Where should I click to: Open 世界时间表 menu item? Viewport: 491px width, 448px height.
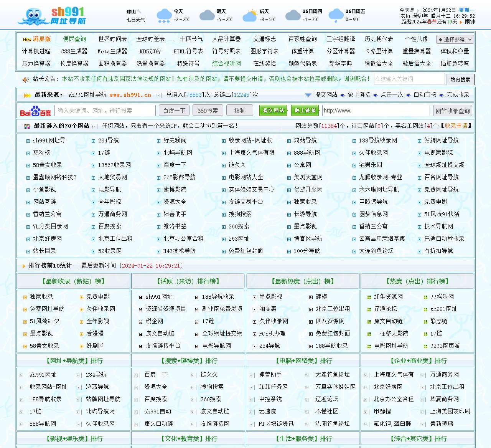pyautogui.click(x=112, y=39)
